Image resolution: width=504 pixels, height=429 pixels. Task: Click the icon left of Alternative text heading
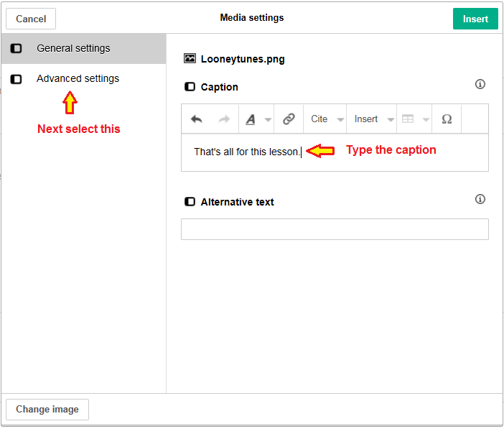click(190, 202)
